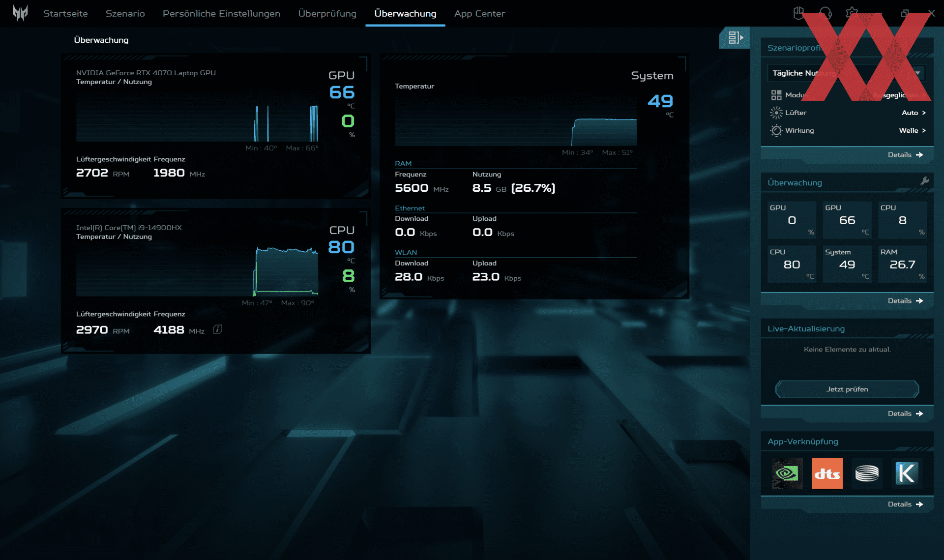944x560 pixels.
Task: Click RAM Frequenz 5600 MHz value
Action: [422, 188]
